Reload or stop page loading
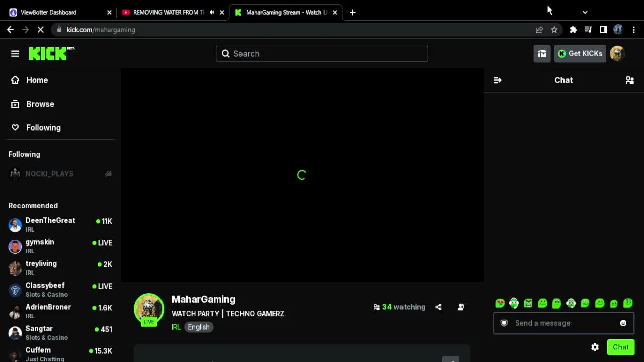Screen dimensions: 644x362 [41, 30]
